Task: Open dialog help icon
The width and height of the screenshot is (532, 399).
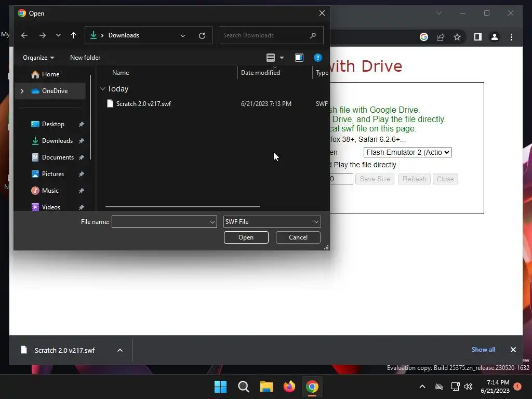Action: [317, 58]
